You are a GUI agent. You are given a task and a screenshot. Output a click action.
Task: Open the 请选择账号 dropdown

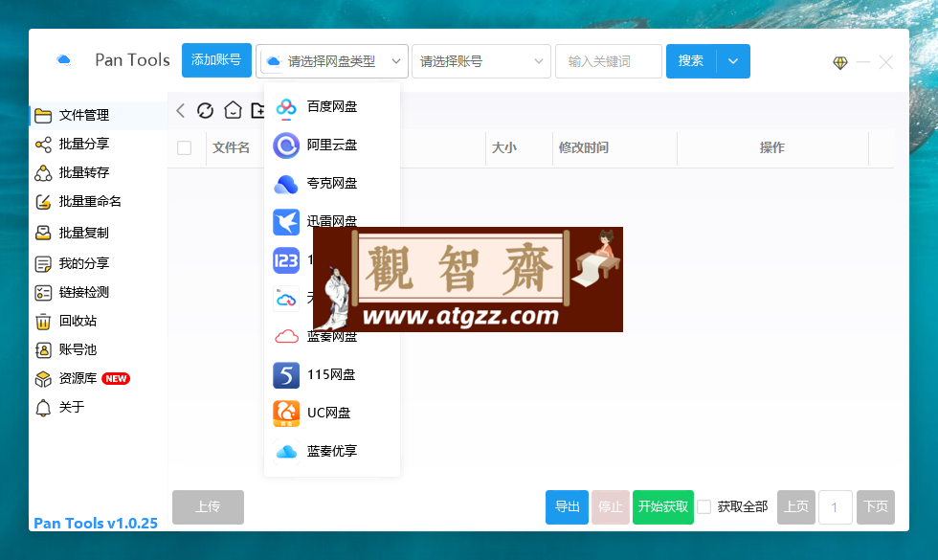tap(480, 61)
